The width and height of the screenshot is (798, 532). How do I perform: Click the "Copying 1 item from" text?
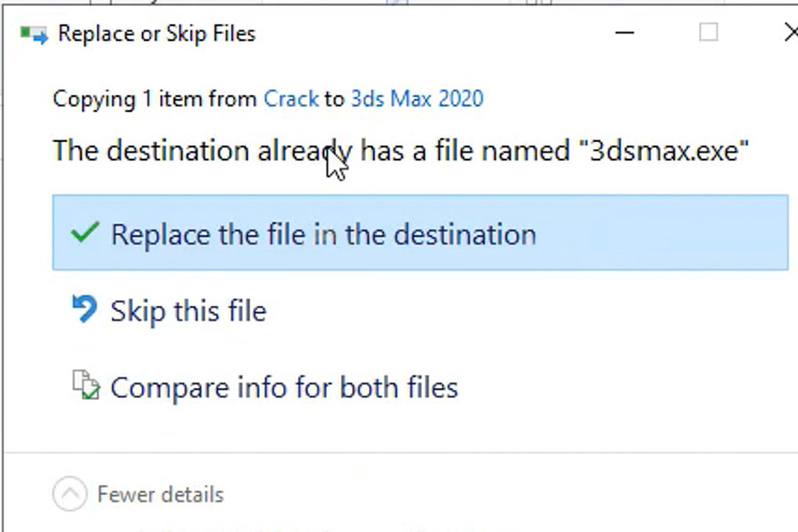click(x=154, y=98)
